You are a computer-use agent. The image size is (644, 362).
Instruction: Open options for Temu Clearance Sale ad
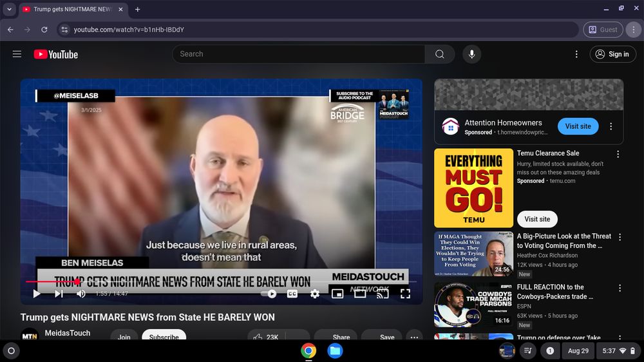coord(618,154)
